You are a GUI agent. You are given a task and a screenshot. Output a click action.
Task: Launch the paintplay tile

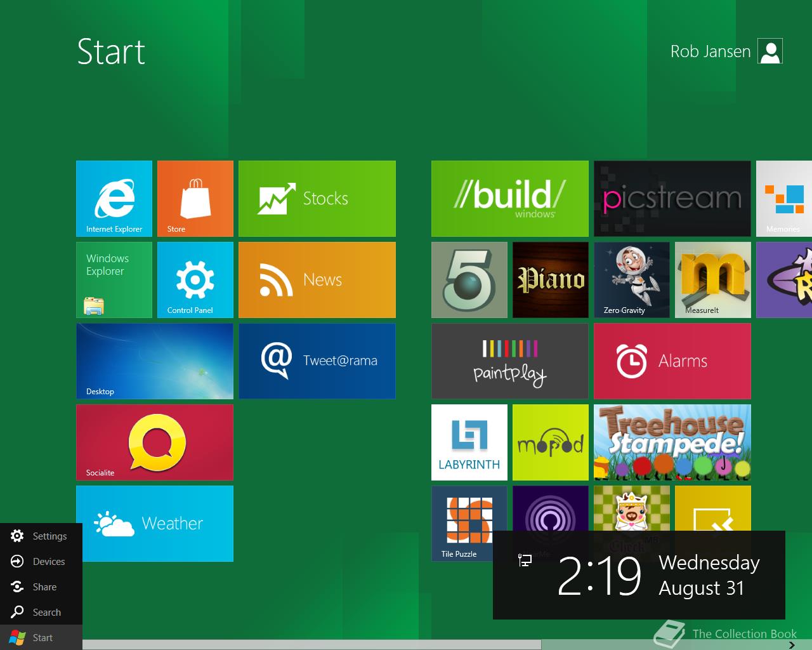[510, 361]
